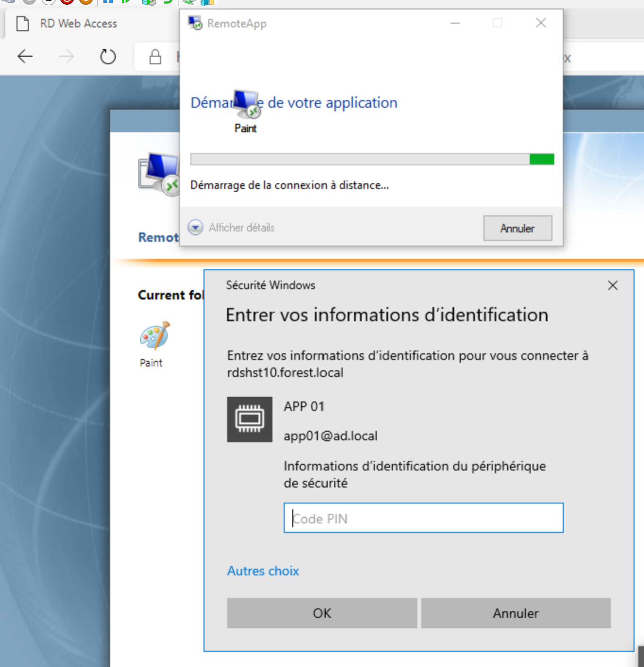The width and height of the screenshot is (644, 667).
Task: Close the Sécurité Windows dialog
Action: [x=613, y=285]
